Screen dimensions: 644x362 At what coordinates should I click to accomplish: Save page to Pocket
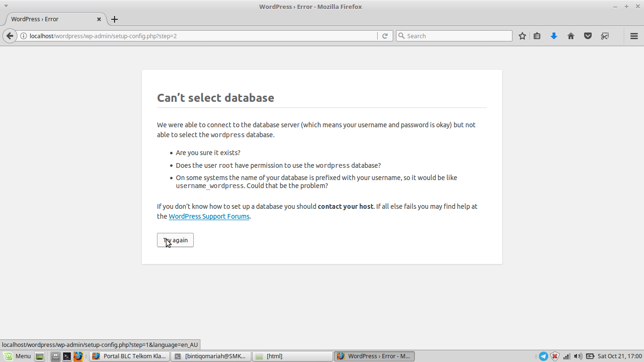[x=588, y=36]
